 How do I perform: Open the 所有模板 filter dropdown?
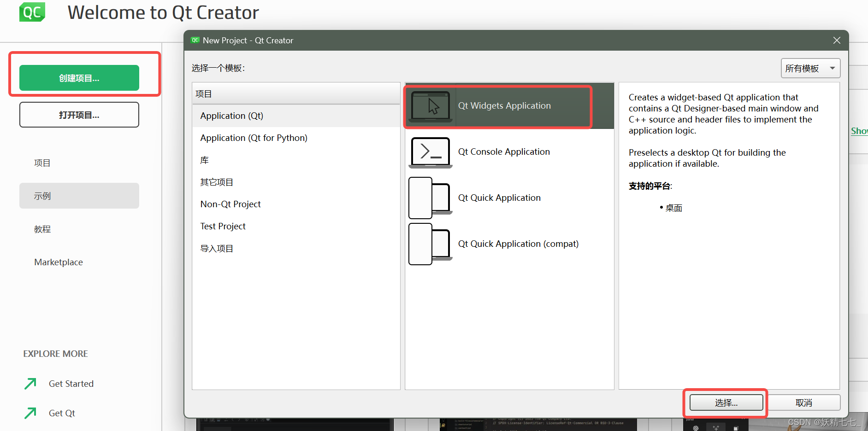[810, 68]
